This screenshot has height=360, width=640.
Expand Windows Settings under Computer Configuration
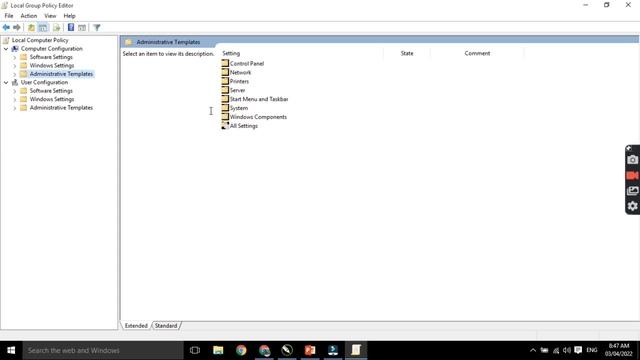pos(15,66)
